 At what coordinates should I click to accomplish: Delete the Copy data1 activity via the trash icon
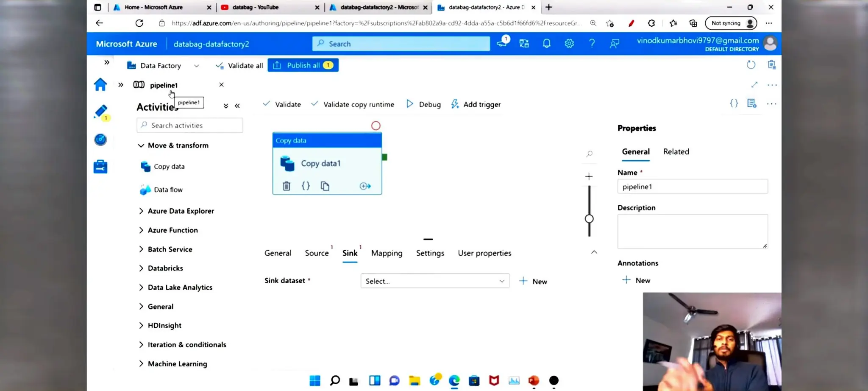(287, 186)
